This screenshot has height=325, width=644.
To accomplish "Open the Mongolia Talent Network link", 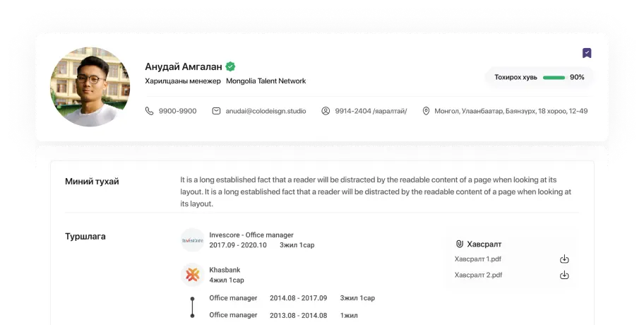I will [x=266, y=81].
